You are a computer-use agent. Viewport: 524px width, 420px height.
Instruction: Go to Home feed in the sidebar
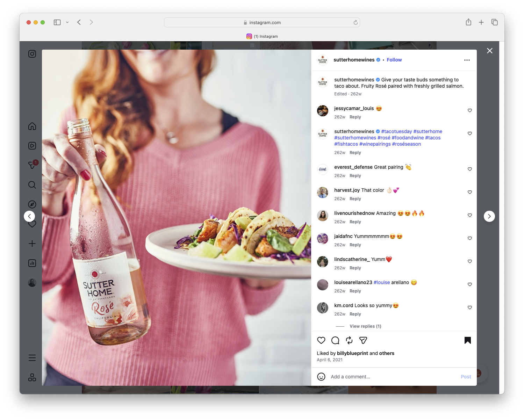tap(32, 126)
